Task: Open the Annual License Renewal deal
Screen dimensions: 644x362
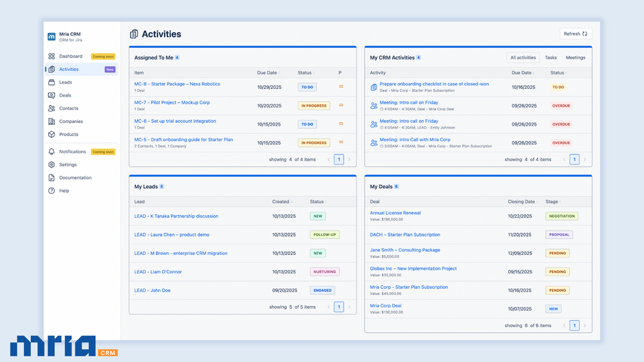Action: pos(395,213)
